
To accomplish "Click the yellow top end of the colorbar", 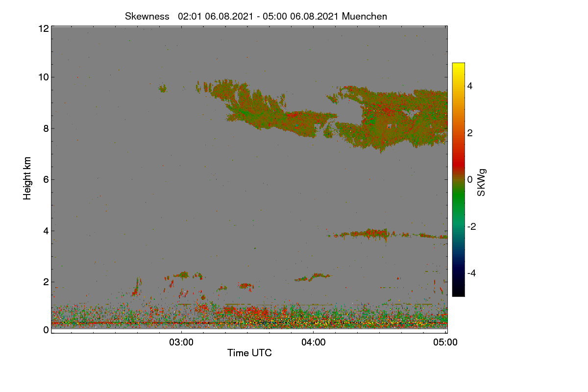I will [x=458, y=67].
